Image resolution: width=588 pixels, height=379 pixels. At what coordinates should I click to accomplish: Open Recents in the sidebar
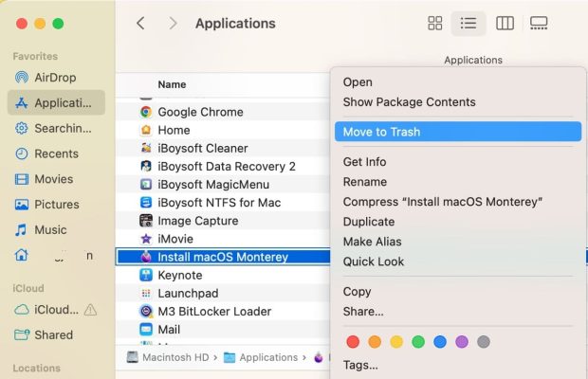[56, 153]
